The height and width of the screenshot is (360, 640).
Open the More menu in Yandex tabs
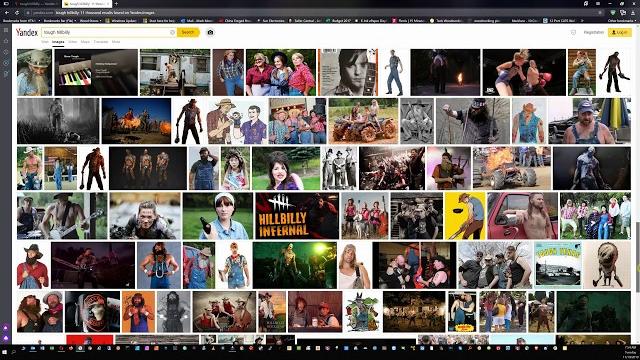(x=116, y=42)
